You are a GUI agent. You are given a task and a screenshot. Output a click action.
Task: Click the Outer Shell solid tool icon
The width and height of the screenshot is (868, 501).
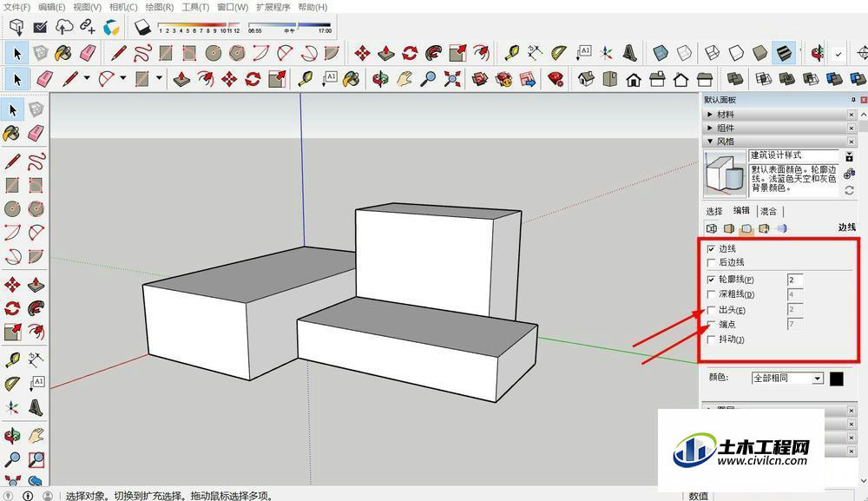click(734, 79)
